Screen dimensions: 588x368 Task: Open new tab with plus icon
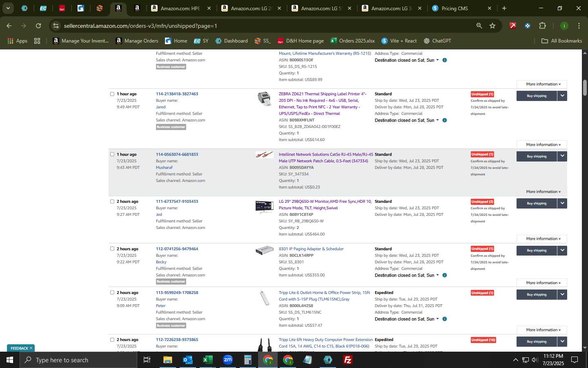click(x=504, y=8)
